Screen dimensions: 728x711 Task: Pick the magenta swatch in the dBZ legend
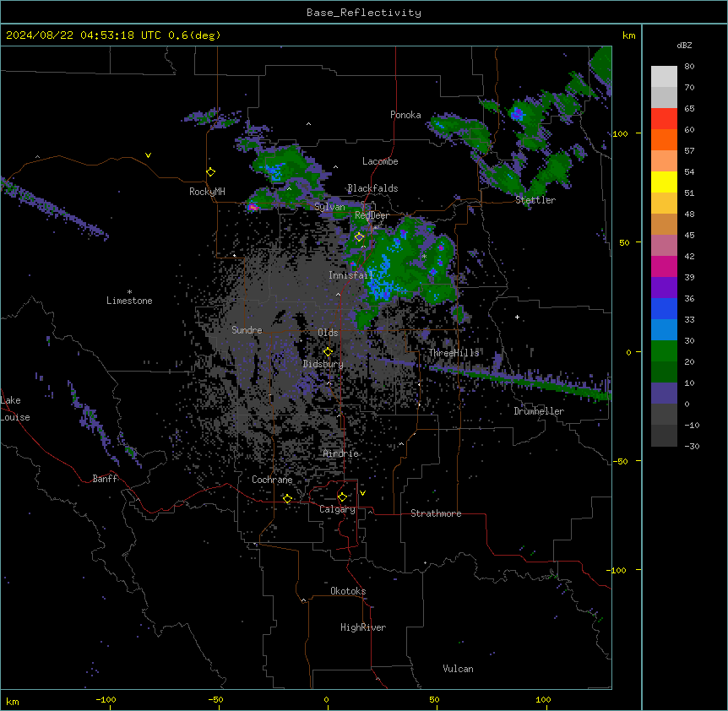(x=664, y=266)
